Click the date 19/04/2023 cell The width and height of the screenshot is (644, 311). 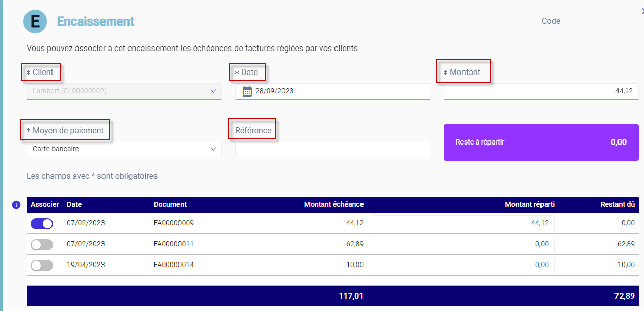point(86,265)
